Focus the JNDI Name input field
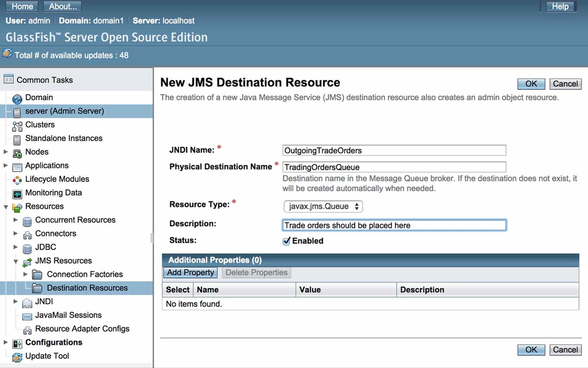The height and width of the screenshot is (368, 588). tap(394, 150)
